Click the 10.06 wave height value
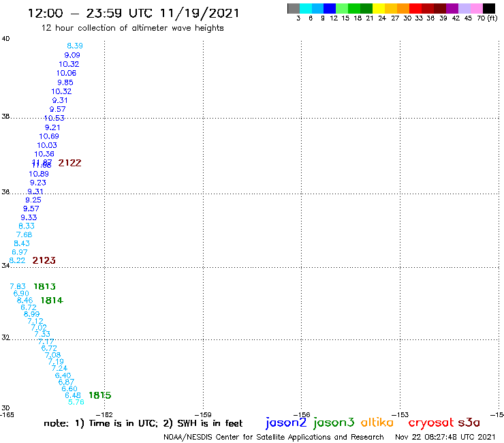 point(67,74)
